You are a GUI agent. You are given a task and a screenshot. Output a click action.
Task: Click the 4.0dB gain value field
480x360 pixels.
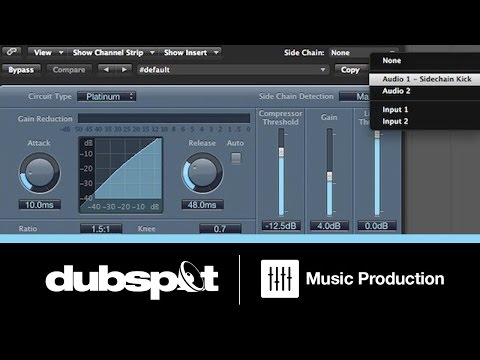coord(329,226)
